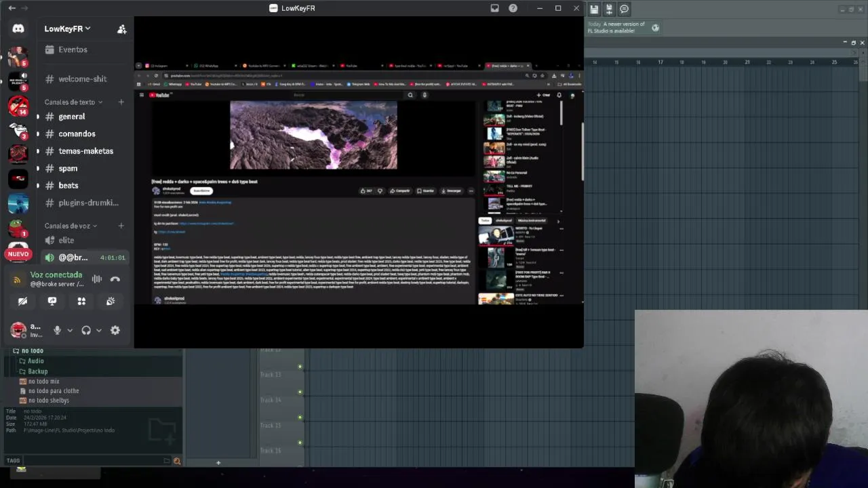Image resolution: width=868 pixels, height=488 pixels.
Task: Open the soundboard icon in voice panel
Action: 111,302
